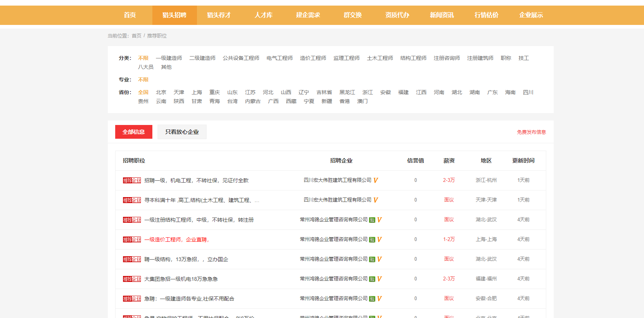Click the 1-2万 salary cell

pyautogui.click(x=449, y=240)
